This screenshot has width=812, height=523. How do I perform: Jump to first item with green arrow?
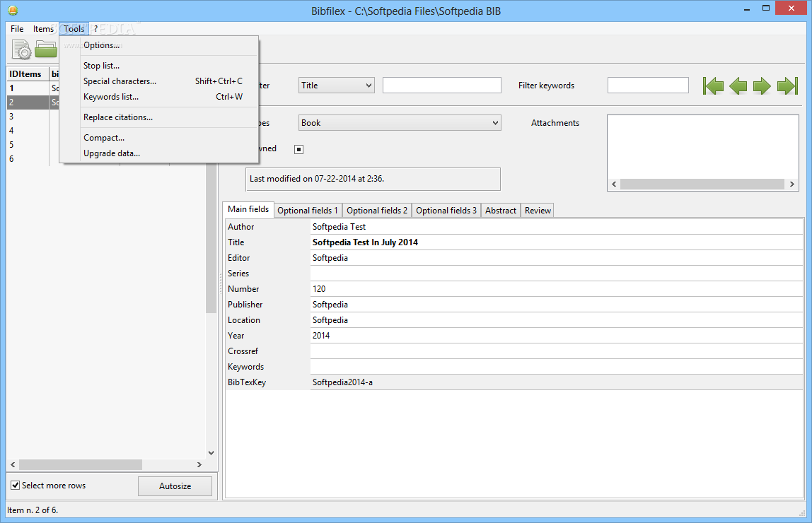point(713,86)
